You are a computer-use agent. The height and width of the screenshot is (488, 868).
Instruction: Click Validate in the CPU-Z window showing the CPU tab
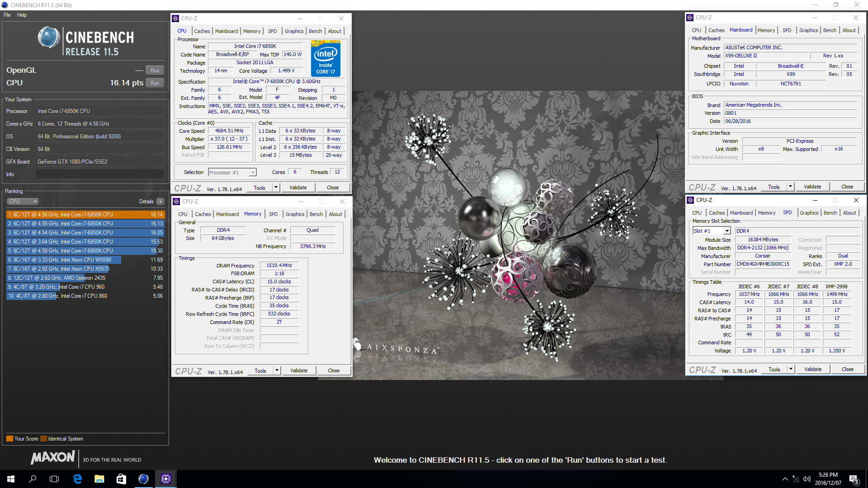(298, 188)
